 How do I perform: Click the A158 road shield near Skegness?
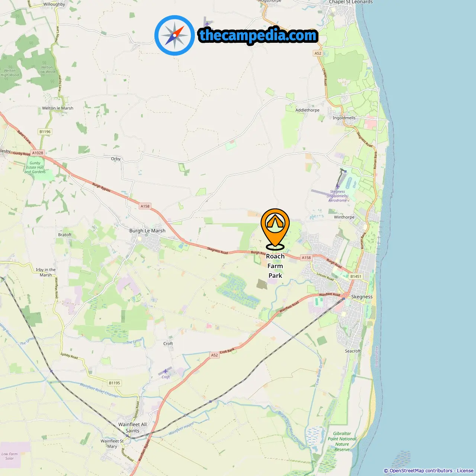[x=306, y=257]
